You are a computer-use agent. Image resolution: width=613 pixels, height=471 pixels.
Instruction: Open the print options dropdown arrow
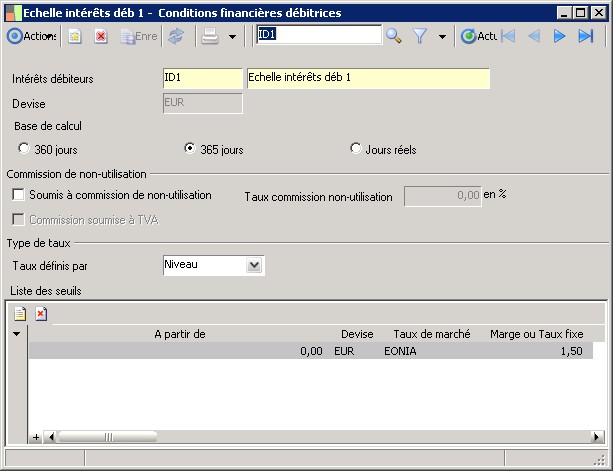pos(232,37)
